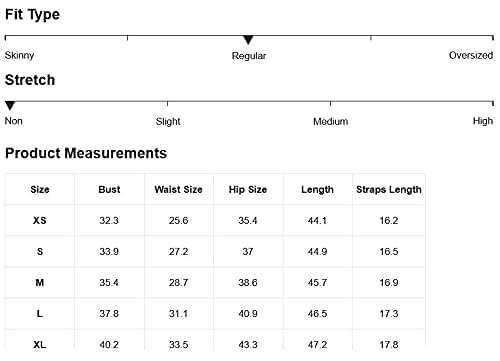Select the M size row label

tap(40, 283)
